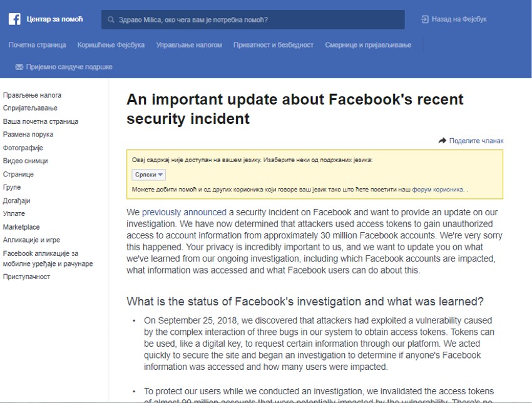The width and height of the screenshot is (532, 403).
Task: Click the форум корисника link
Action: pos(443,189)
